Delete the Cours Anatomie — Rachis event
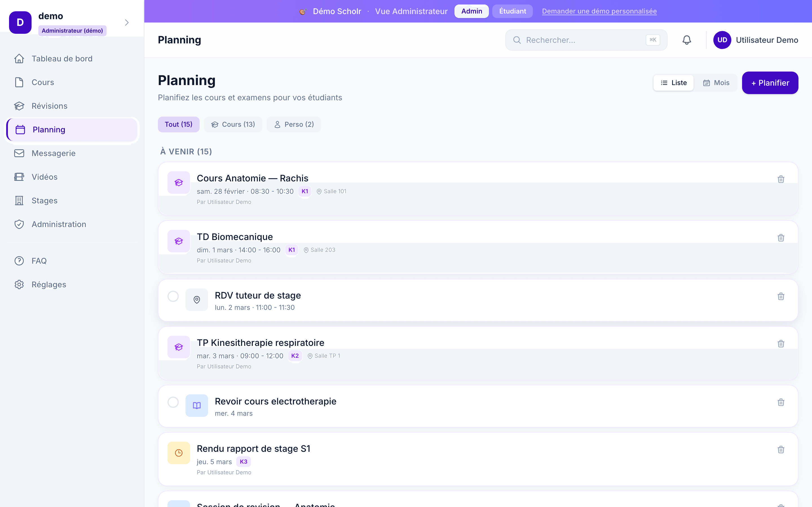The width and height of the screenshot is (812, 507). click(x=781, y=179)
